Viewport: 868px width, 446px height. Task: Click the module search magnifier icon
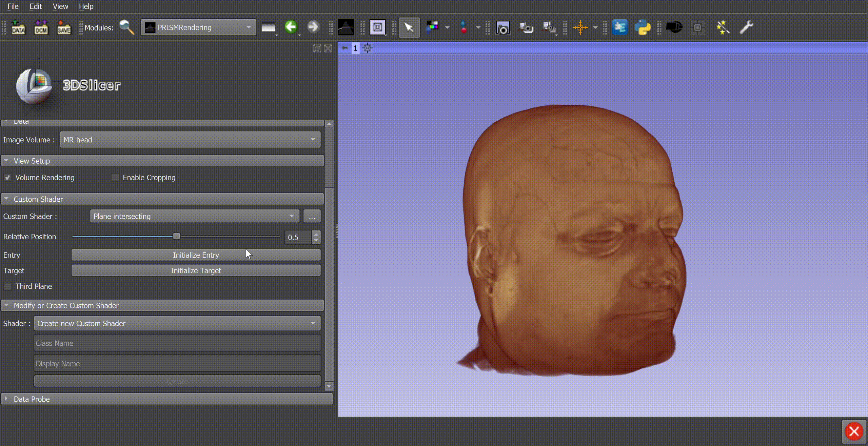127,27
